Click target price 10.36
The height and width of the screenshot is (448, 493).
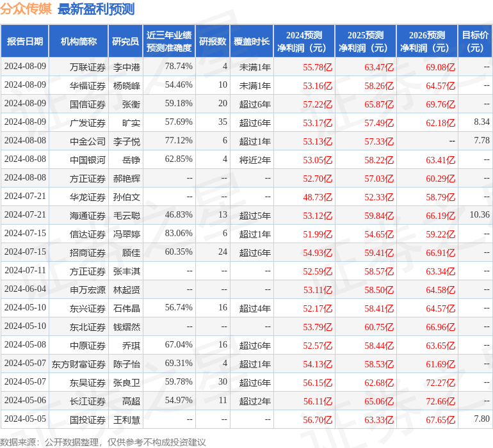click(480, 214)
